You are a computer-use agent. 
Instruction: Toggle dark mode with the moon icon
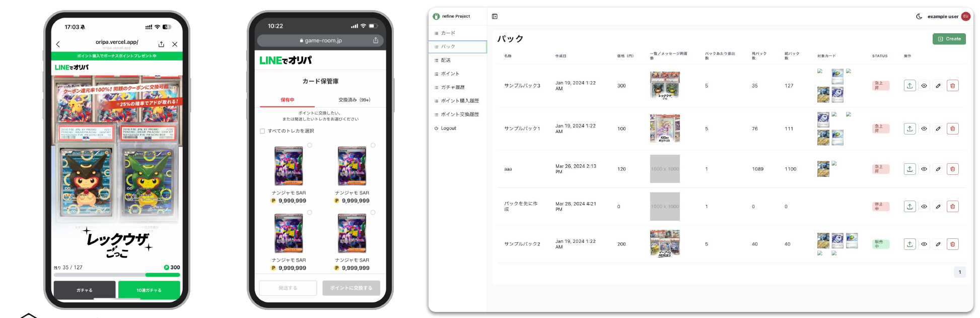click(x=919, y=17)
